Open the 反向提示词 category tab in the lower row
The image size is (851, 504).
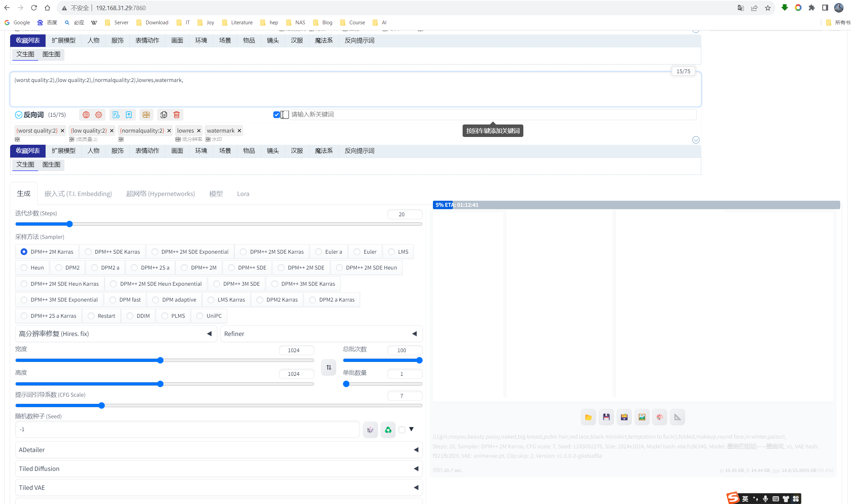[x=359, y=151]
